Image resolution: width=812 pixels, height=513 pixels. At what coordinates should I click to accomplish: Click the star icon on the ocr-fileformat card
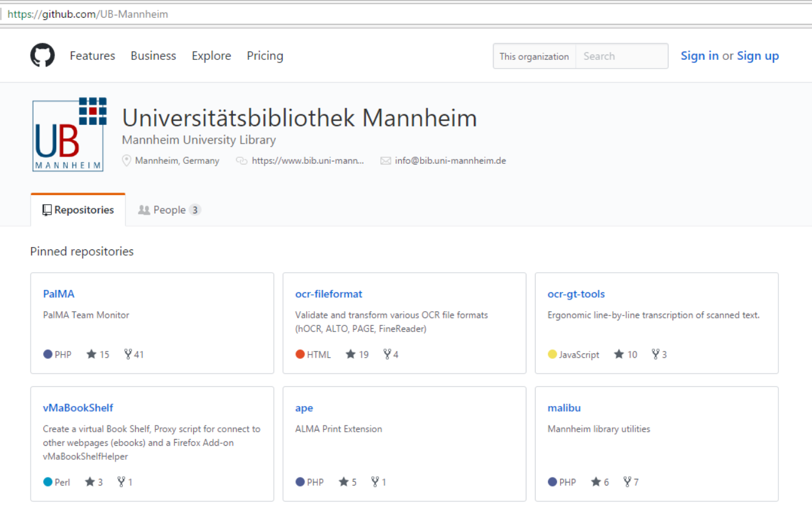click(x=350, y=354)
